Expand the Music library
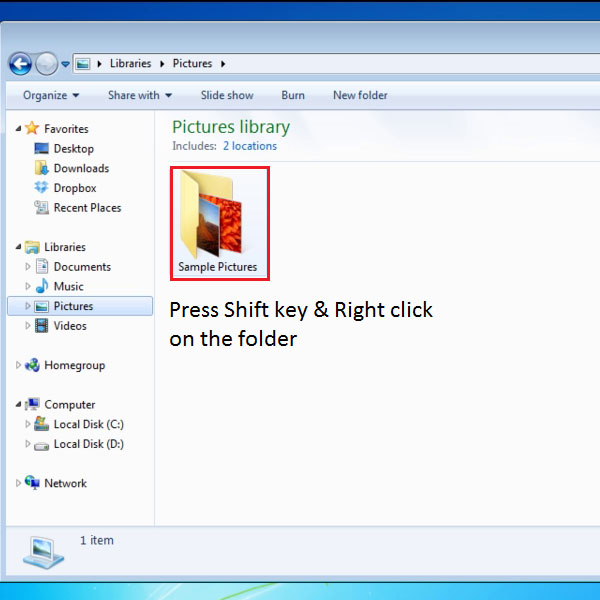Viewport: 600px width, 600px height. pos(28,286)
